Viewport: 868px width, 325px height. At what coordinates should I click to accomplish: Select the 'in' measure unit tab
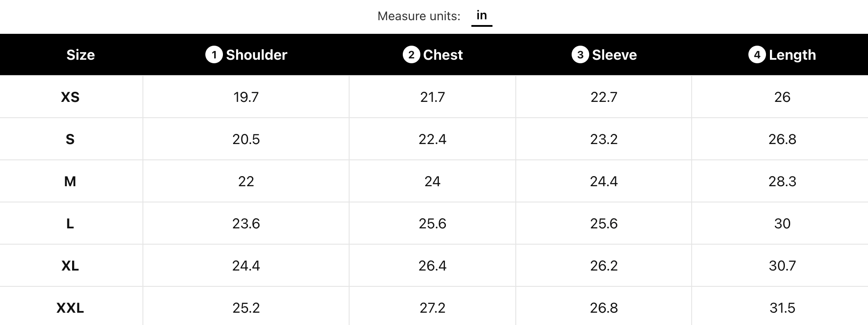481,16
